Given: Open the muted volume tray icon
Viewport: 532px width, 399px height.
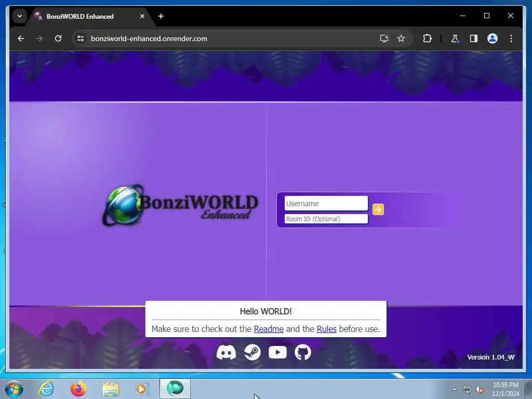Looking at the screenshot, I should click(480, 389).
